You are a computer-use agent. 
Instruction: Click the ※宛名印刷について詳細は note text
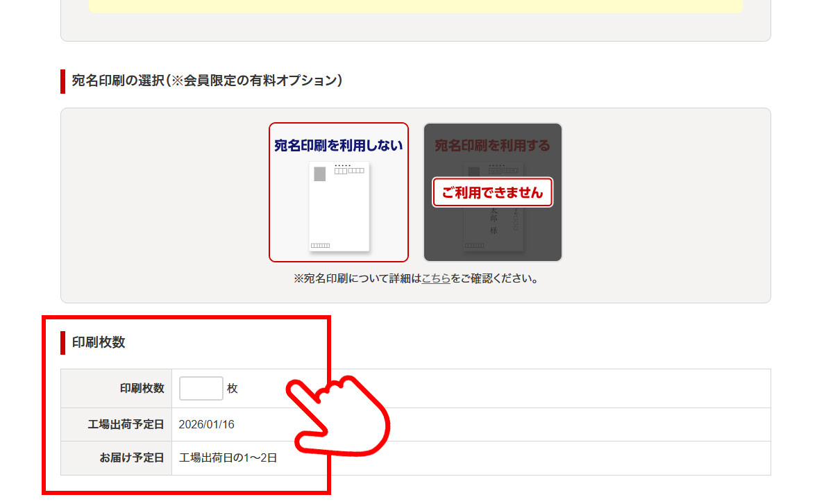(x=357, y=279)
